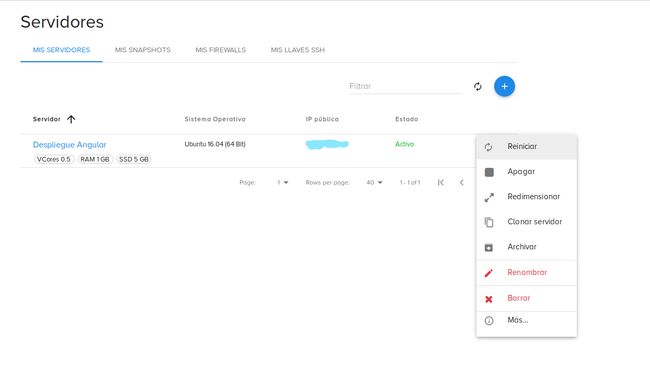The image size is (650, 378).
Task: Click the Redimensionar resize arrows icon
Action: [x=489, y=197]
